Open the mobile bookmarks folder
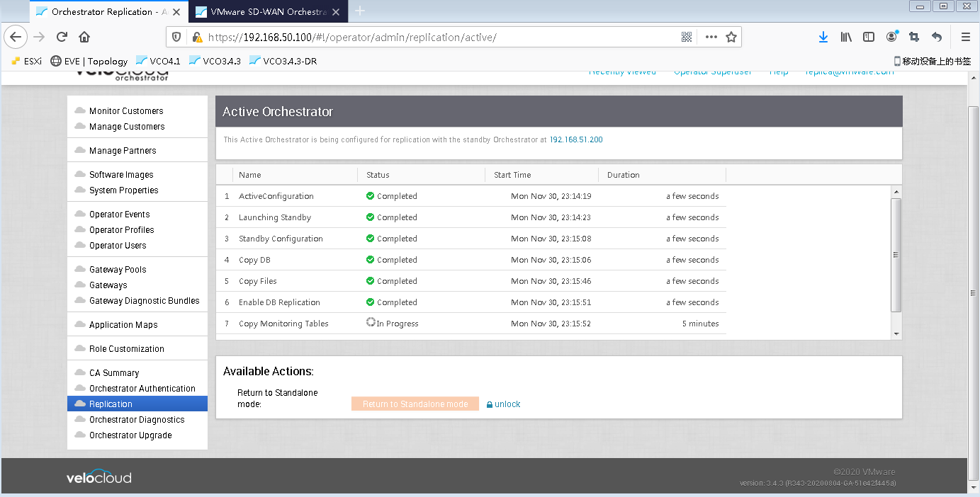The width and height of the screenshot is (980, 497). click(x=932, y=61)
